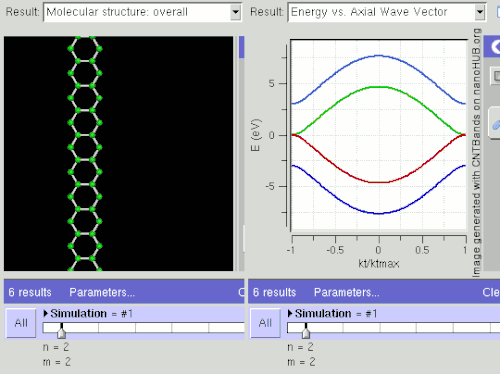This screenshot has width=500, height=374.
Task: Select left "6 results" label
Action: click(30, 292)
